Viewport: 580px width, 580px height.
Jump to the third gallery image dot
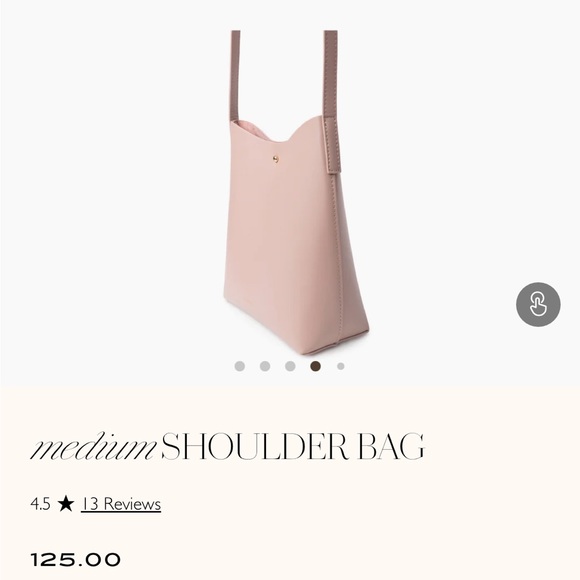(x=290, y=366)
